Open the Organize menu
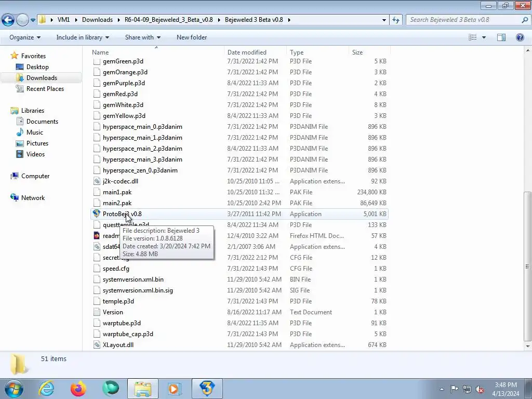 coord(25,37)
